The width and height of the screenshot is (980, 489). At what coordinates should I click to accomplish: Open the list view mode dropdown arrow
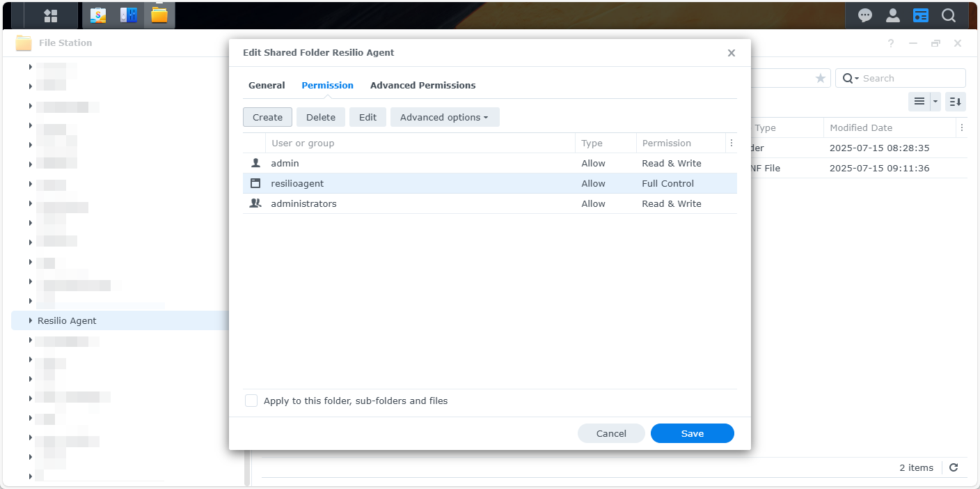coord(935,102)
